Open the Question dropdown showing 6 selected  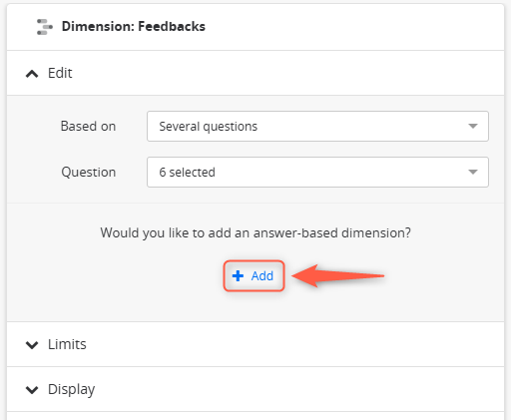point(317,172)
